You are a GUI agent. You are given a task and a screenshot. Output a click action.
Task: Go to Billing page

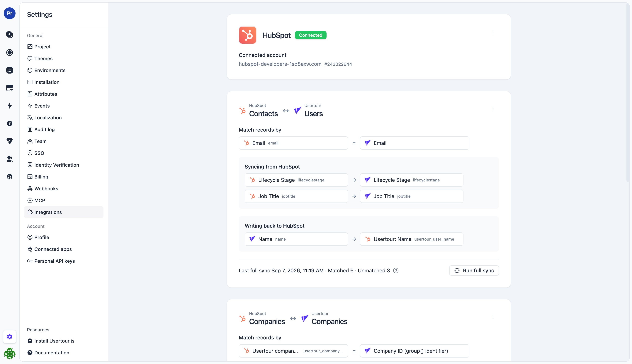pyautogui.click(x=64, y=176)
